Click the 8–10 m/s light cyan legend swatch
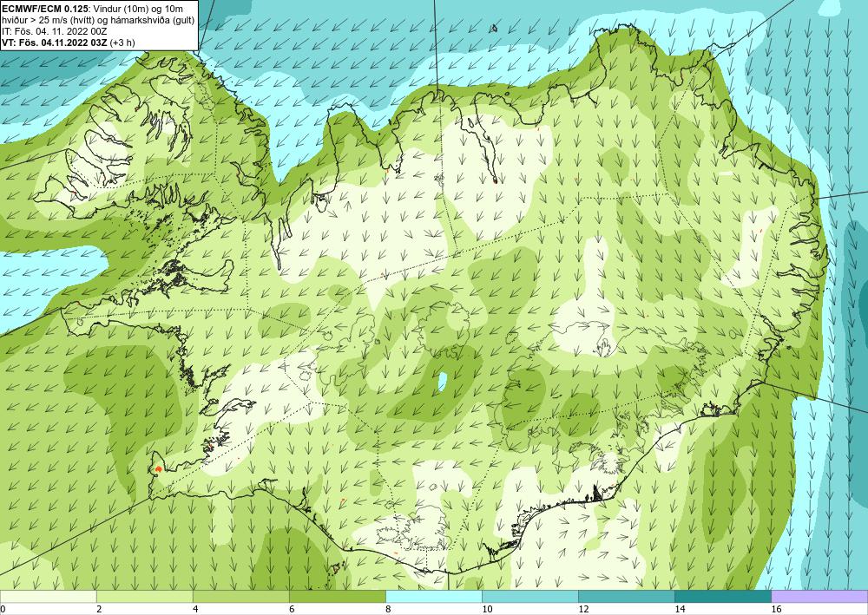This screenshot has width=868, height=615. [x=433, y=596]
